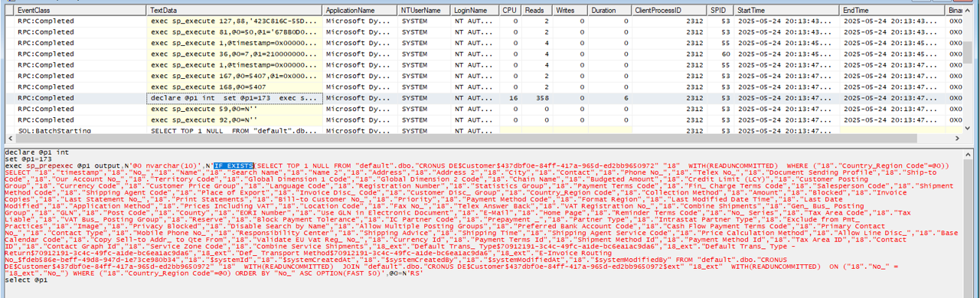This screenshot has height=298, width=980.
Task: Select the 'exec sp_execute 81,@0=50' row
Action: click(x=234, y=32)
